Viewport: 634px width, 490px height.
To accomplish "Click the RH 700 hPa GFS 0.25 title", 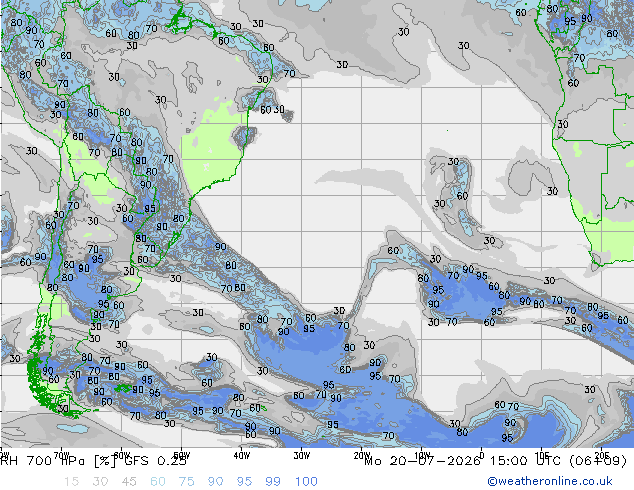I will [94, 460].
